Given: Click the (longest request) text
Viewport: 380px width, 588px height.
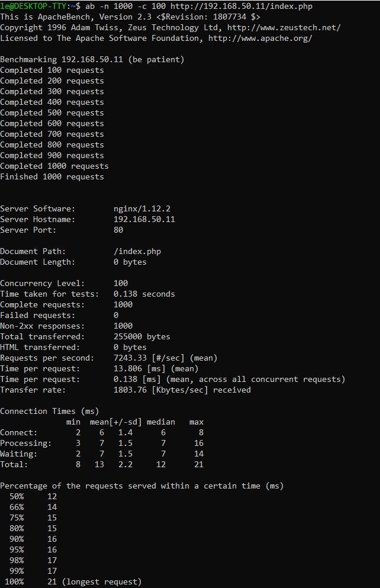Looking at the screenshot, I should (102, 582).
